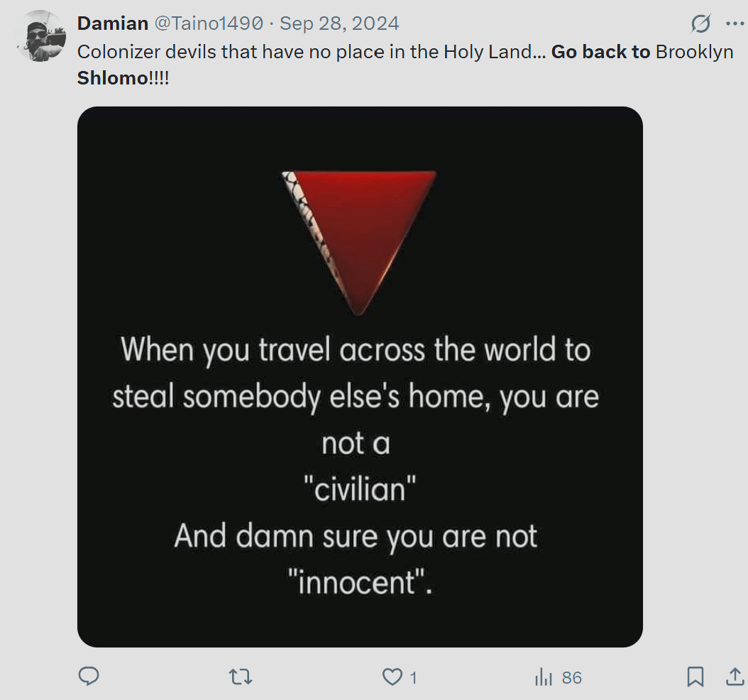Click the Grok explain-post icon
This screenshot has width=748, height=700.
click(700, 23)
